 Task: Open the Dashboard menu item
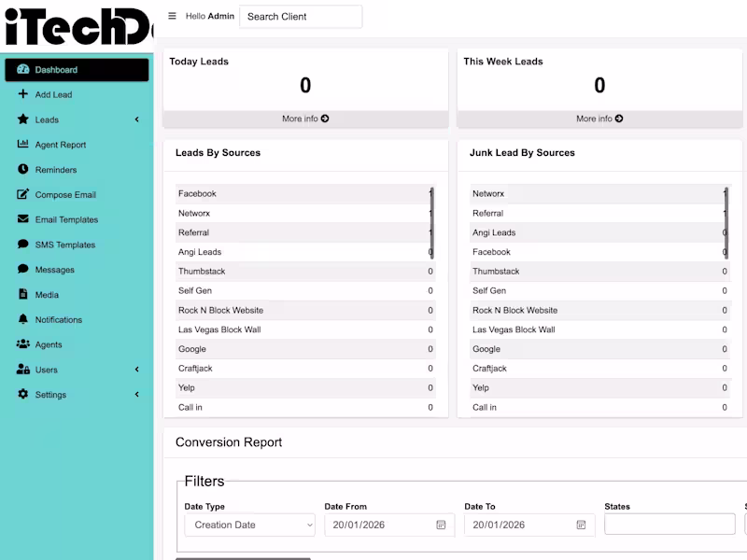pyautogui.click(x=77, y=70)
